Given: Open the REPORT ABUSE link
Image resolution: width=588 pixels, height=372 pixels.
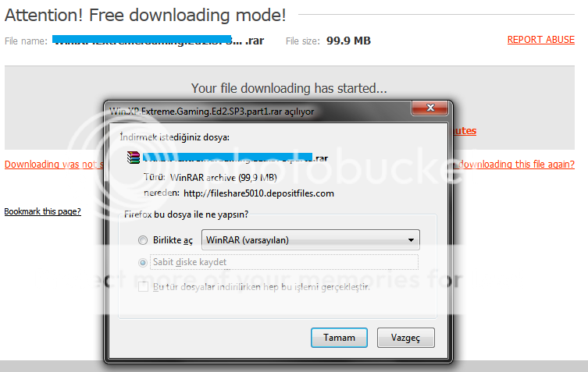Looking at the screenshot, I should click(x=540, y=40).
